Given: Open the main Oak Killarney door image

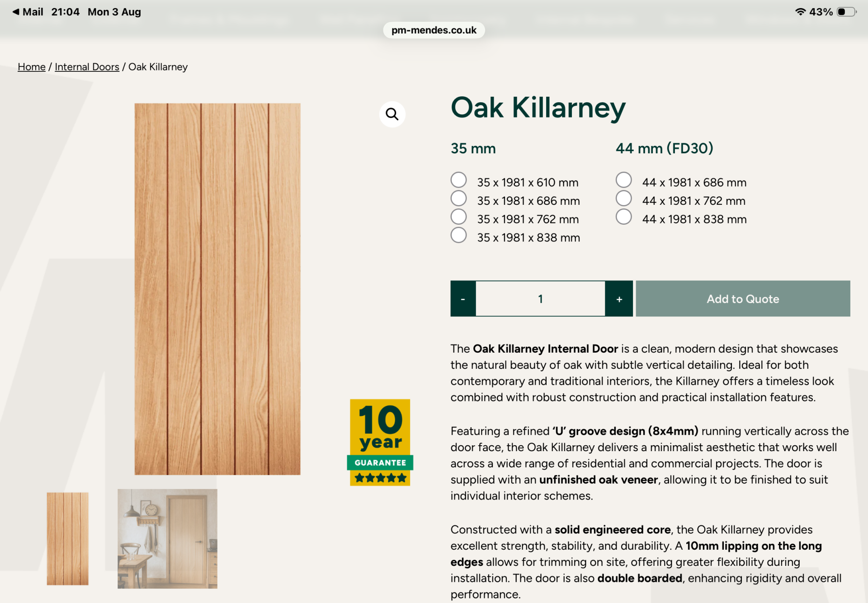Looking at the screenshot, I should (x=217, y=289).
